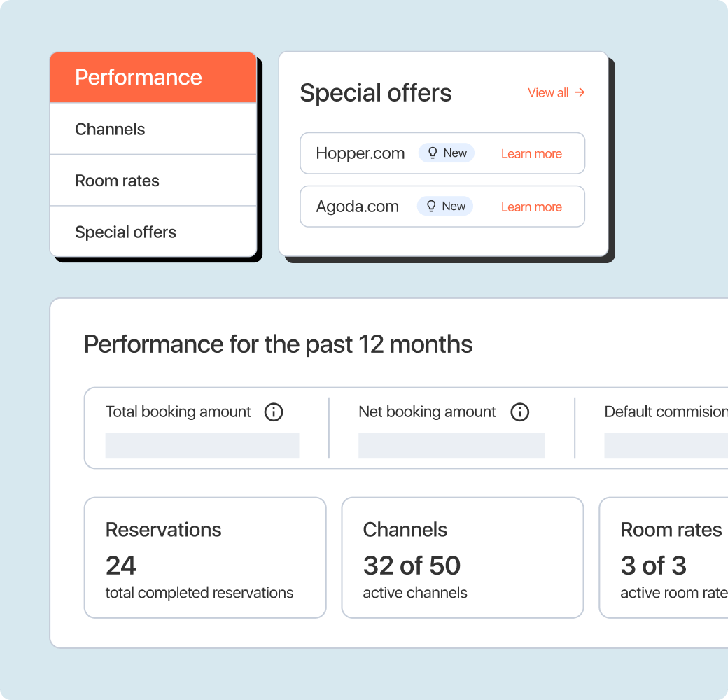The width and height of the screenshot is (728, 700).
Task: Click the New badge on Hopper.com
Action: coord(447,153)
